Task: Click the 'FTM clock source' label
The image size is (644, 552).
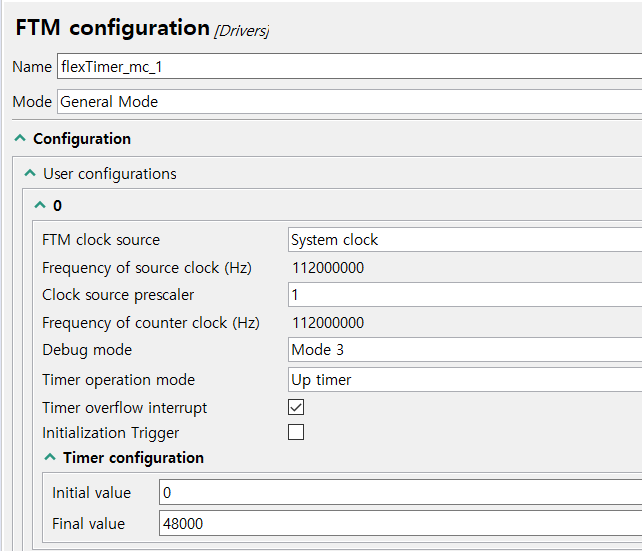Action: [101, 240]
